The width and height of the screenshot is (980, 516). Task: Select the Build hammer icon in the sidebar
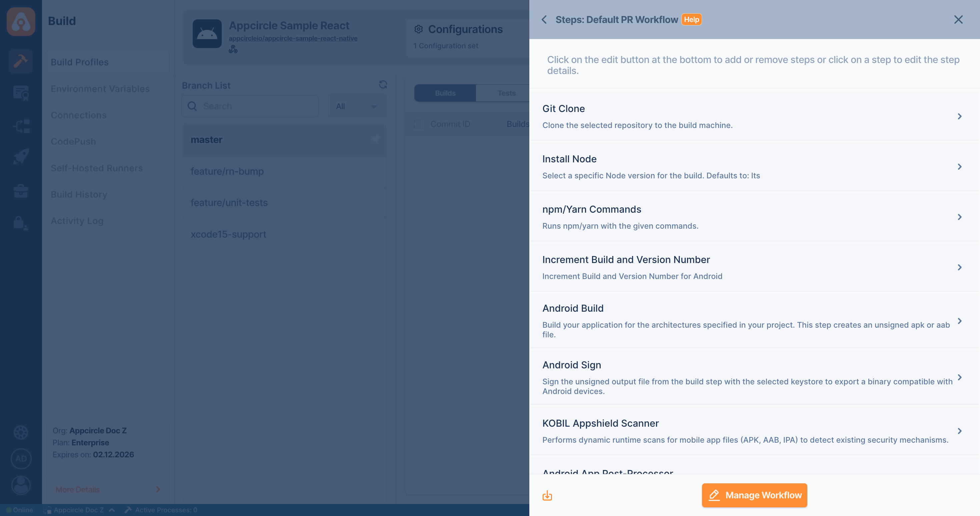[21, 61]
